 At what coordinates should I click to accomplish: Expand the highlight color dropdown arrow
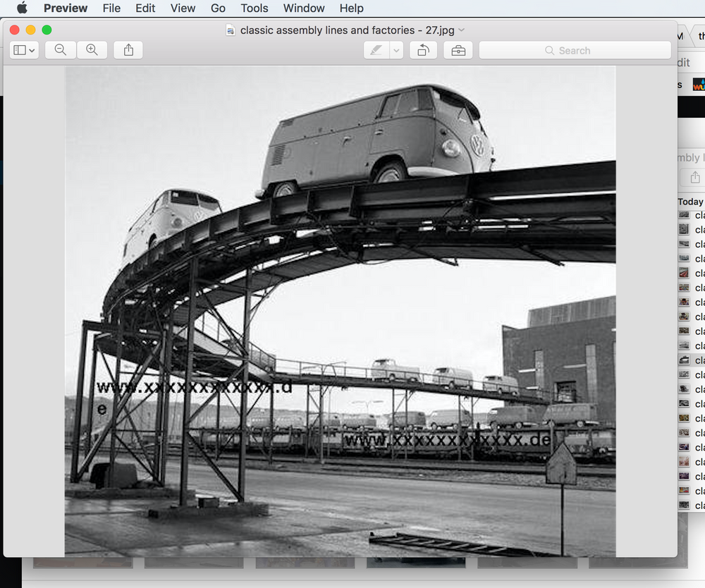[396, 50]
